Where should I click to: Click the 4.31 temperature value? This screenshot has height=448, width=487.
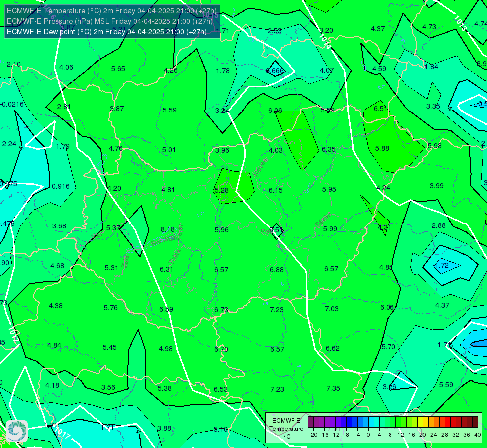pos(384,227)
